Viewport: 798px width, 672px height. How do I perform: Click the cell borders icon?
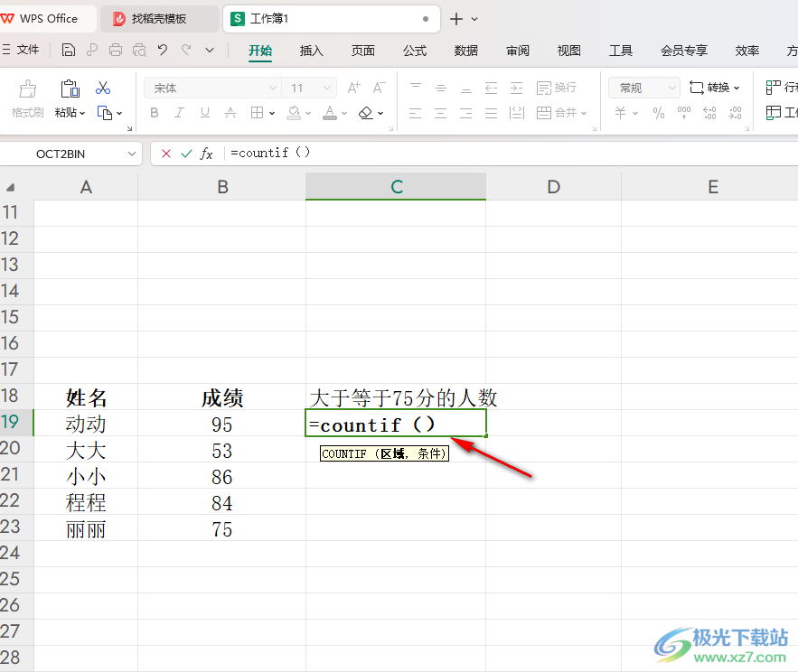[x=257, y=113]
